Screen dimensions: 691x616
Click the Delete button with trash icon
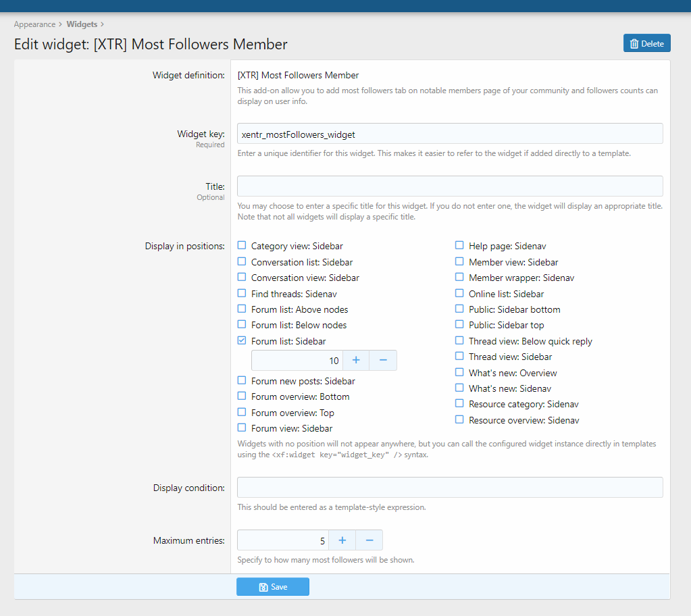coord(646,43)
